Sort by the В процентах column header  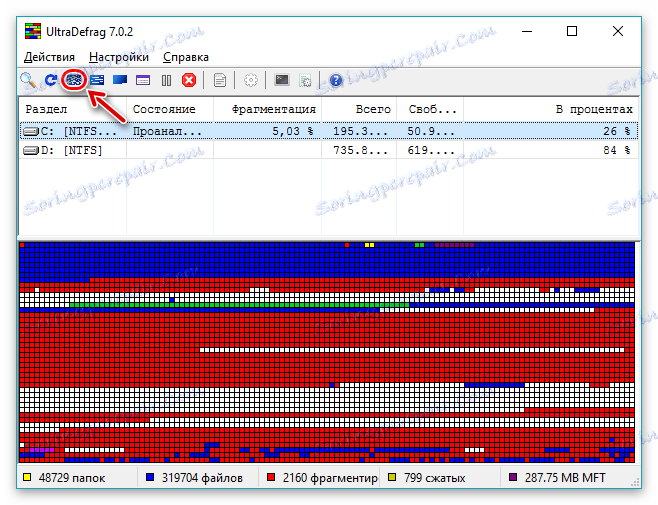point(551,109)
